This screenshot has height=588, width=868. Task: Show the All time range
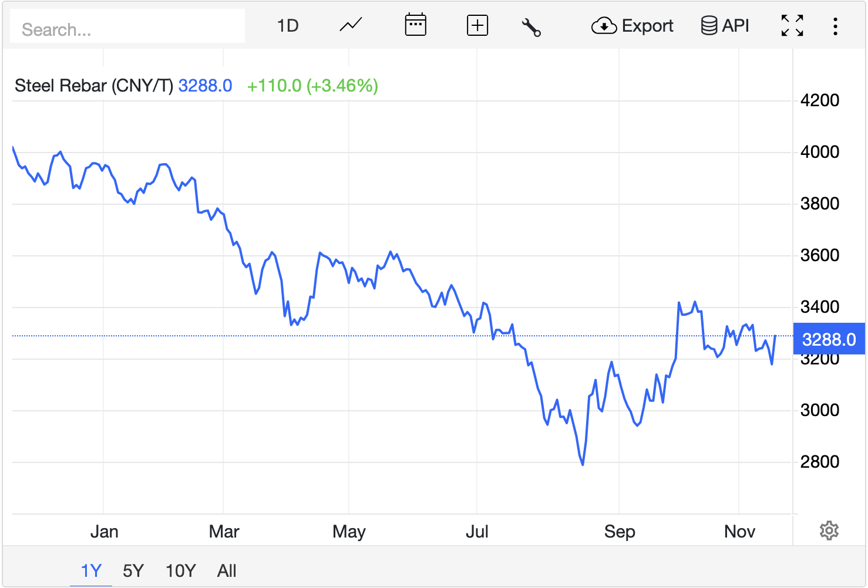[x=227, y=570]
